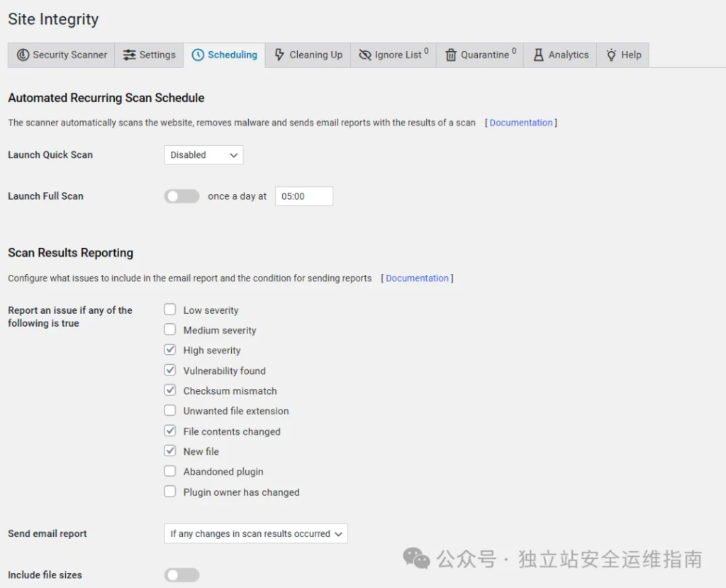726x588 pixels.
Task: Click the Cleaning Up lightning icon
Action: (279, 55)
